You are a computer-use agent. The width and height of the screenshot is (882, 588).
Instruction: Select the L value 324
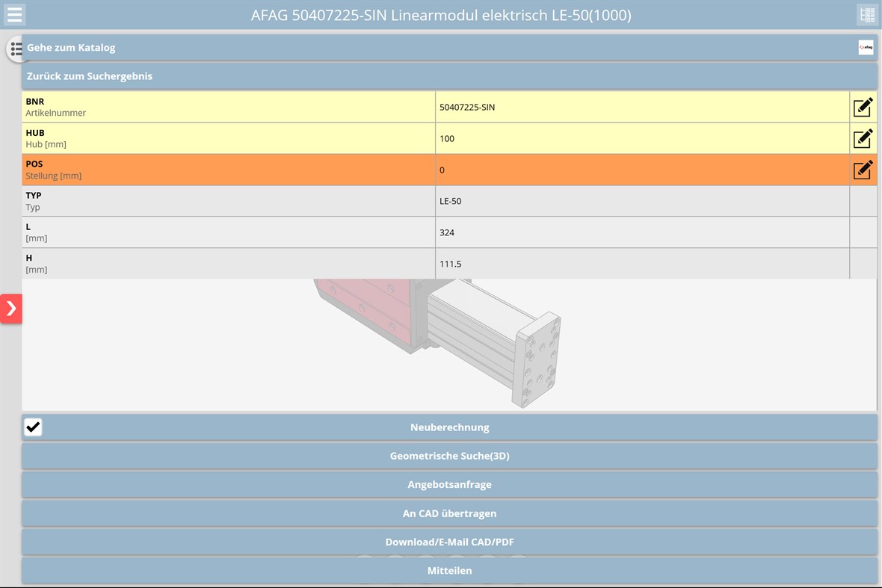click(x=447, y=232)
